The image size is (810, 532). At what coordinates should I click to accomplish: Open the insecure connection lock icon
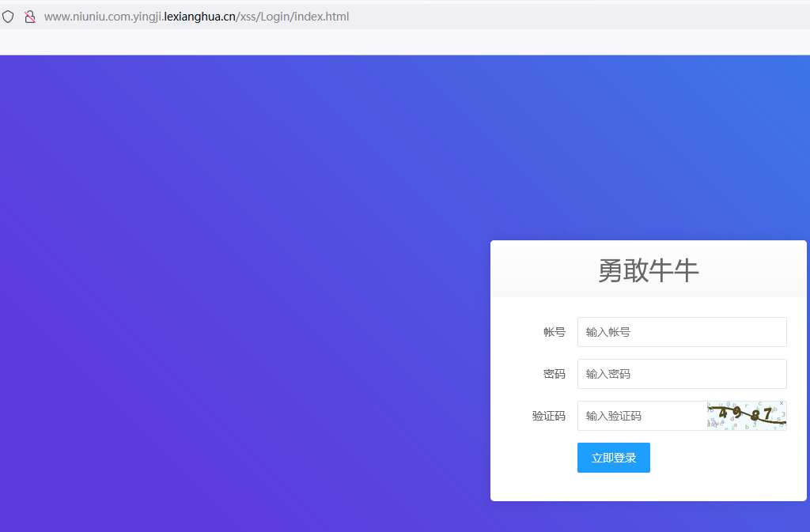click(x=30, y=17)
